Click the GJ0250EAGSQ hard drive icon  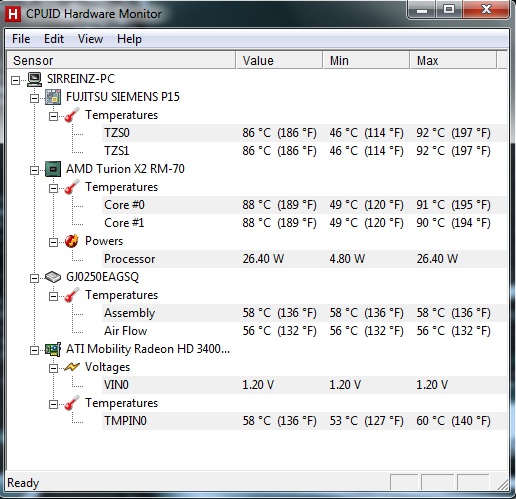[x=53, y=277]
